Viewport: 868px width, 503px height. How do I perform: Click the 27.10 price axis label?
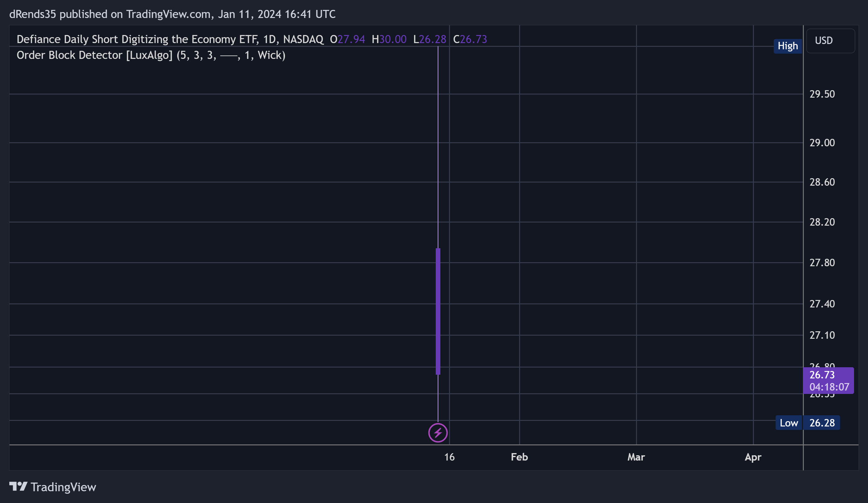coord(822,335)
